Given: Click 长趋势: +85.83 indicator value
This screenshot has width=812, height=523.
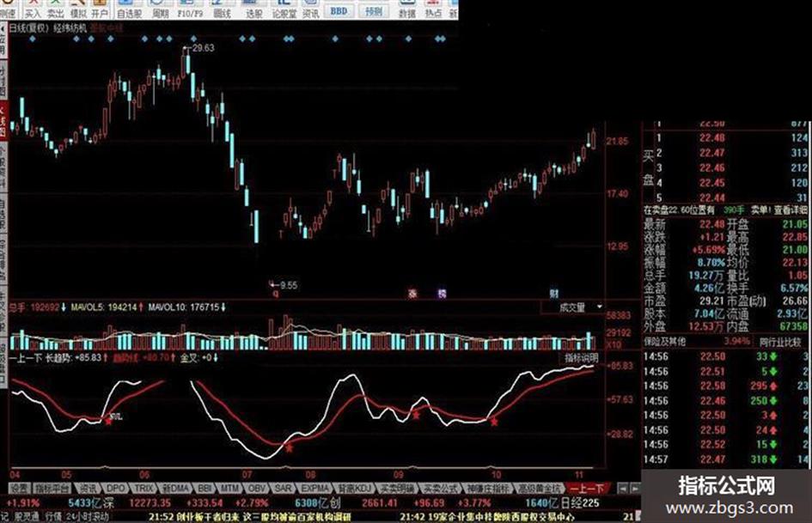Looking at the screenshot, I should pos(73,357).
